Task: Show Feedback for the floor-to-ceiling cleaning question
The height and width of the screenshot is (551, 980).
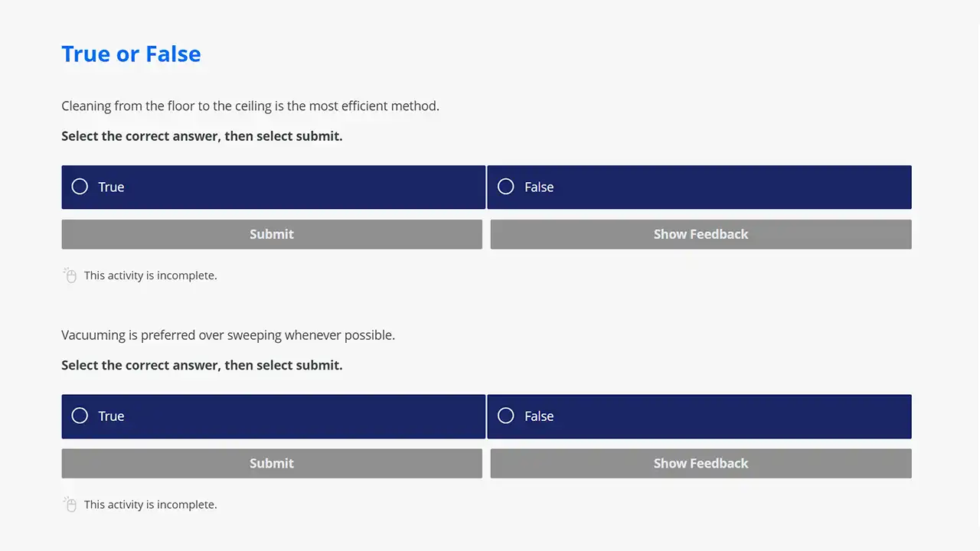Action: (701, 234)
